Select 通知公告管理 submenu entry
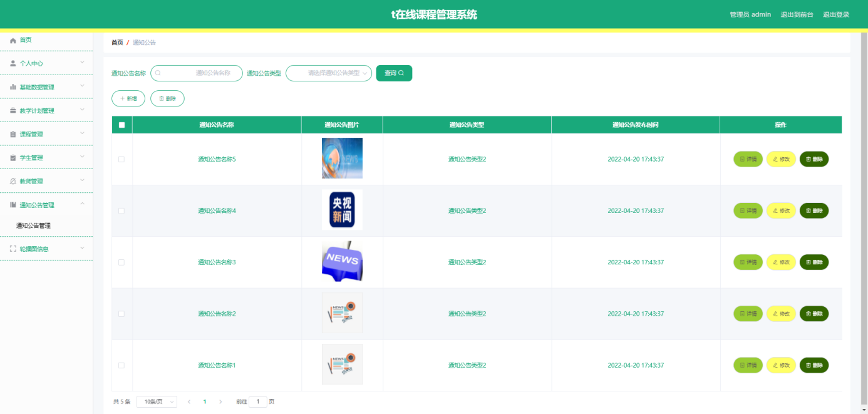 (33, 225)
